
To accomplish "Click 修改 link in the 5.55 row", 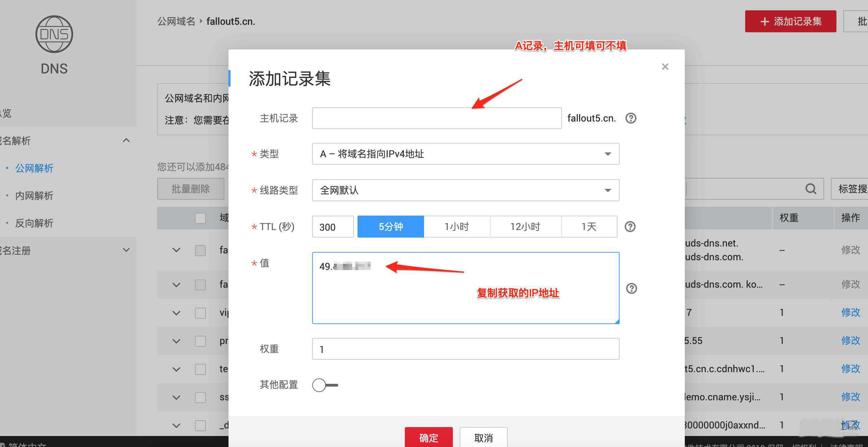I will tap(851, 341).
